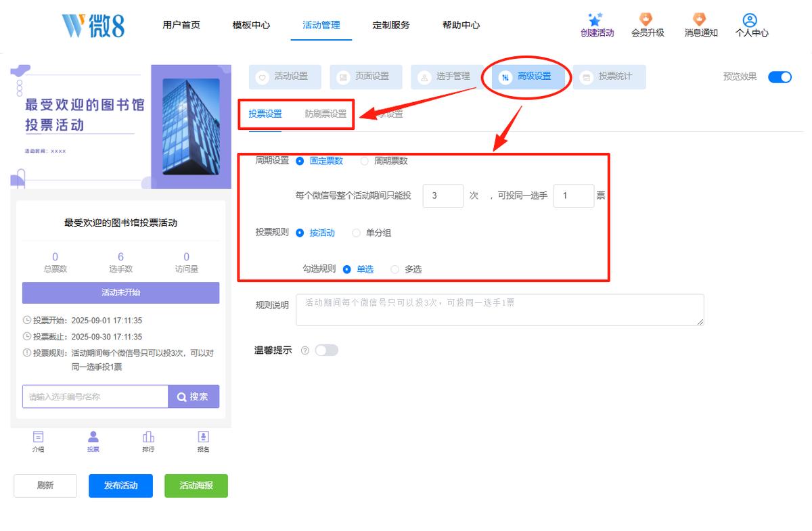Open the 会员升级 badge icon
This screenshot has width=812, height=531.
[647, 20]
